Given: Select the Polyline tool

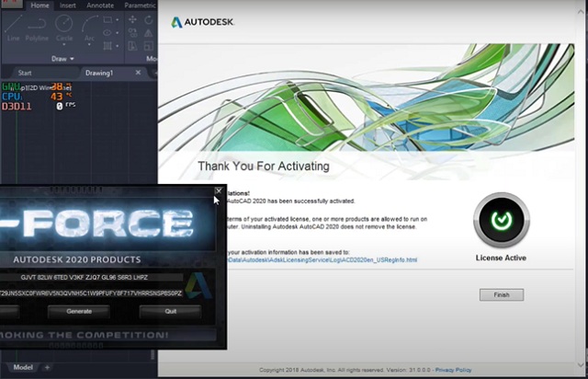Looking at the screenshot, I should pyautogui.click(x=37, y=27).
